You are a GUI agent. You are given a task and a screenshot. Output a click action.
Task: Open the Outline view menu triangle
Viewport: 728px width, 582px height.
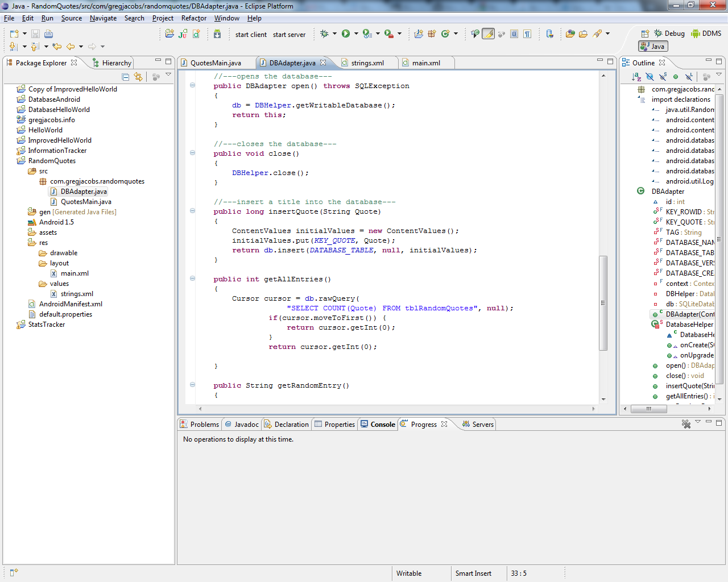click(x=719, y=73)
